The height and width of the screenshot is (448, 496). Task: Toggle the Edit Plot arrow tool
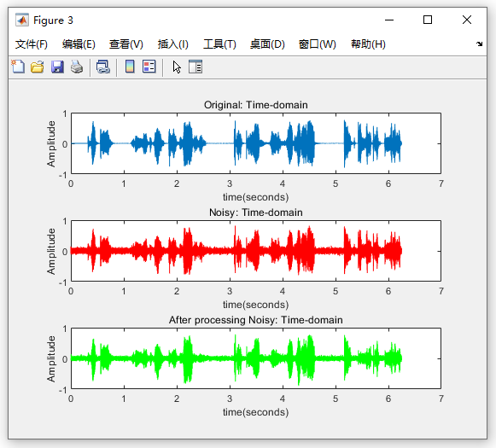coord(177,67)
